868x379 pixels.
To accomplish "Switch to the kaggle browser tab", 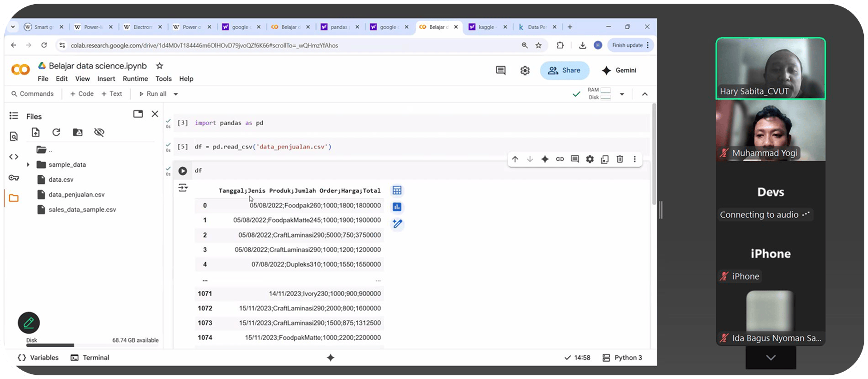I will (485, 27).
